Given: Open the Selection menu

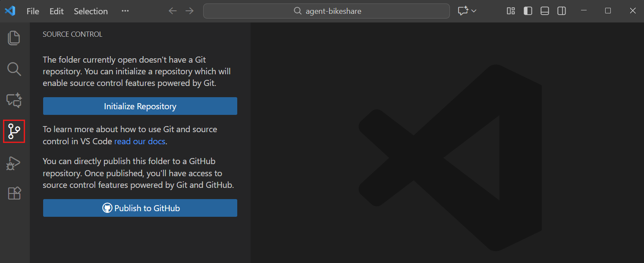Looking at the screenshot, I should click(x=91, y=11).
